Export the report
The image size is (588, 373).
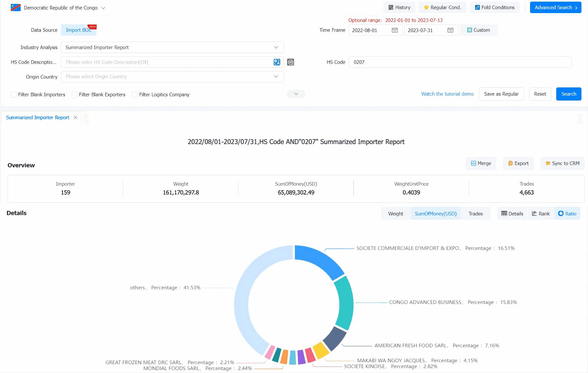[x=518, y=163]
